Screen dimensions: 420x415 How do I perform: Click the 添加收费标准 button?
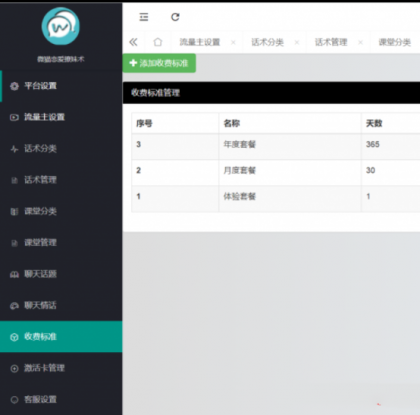(x=159, y=63)
